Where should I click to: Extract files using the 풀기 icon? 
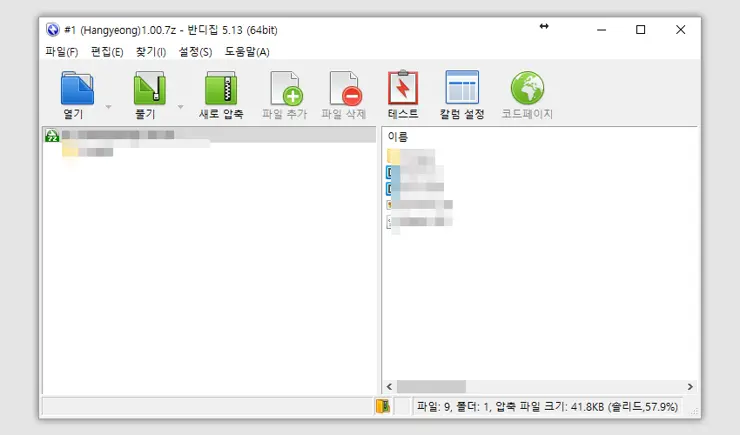click(150, 88)
